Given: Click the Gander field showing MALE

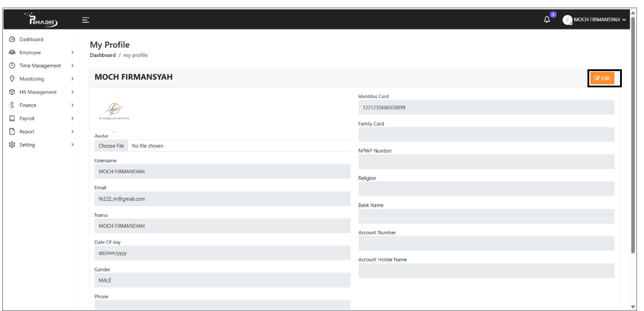Looking at the screenshot, I should (222, 280).
